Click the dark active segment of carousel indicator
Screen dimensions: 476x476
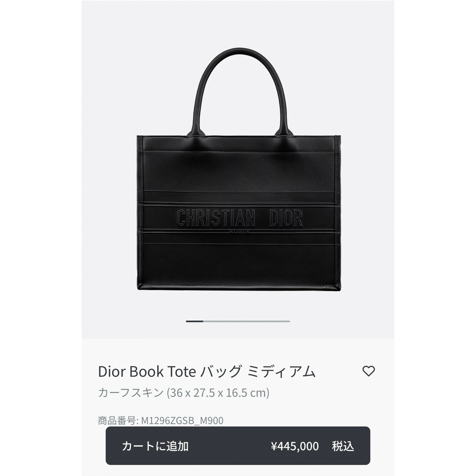[195, 321]
